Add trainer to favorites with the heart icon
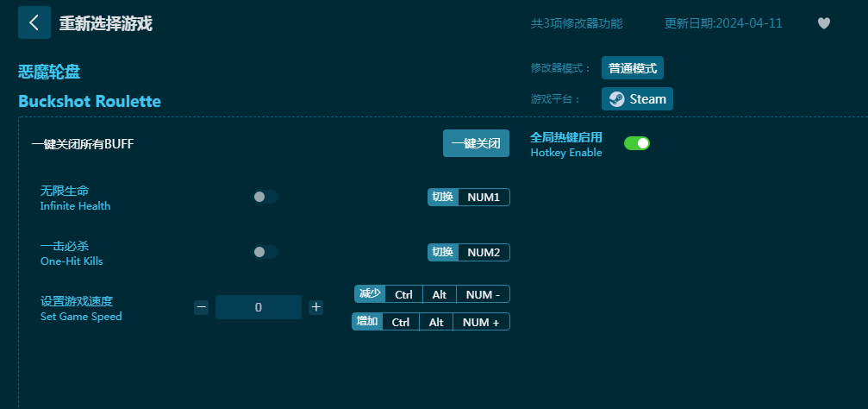 click(824, 23)
